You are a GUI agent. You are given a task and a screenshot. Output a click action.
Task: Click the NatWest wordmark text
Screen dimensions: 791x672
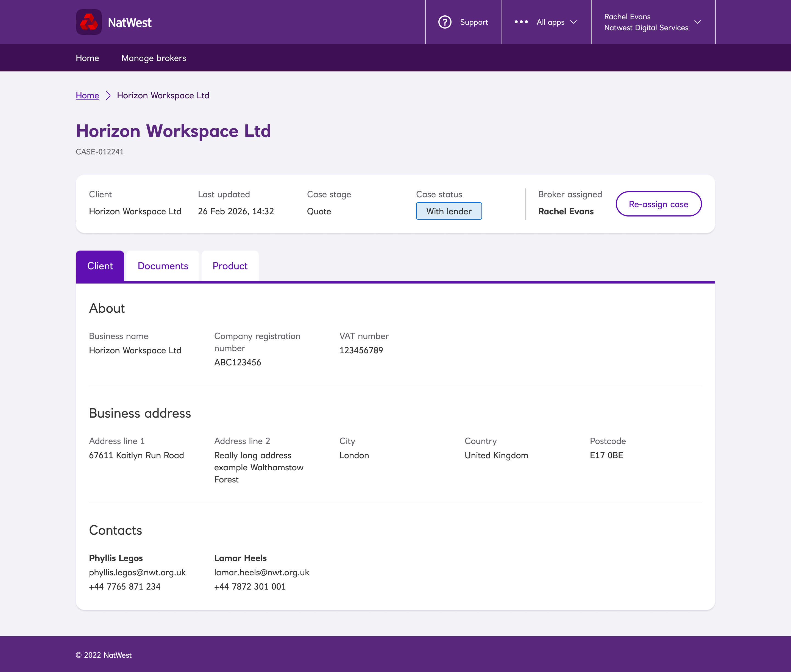pyautogui.click(x=129, y=23)
